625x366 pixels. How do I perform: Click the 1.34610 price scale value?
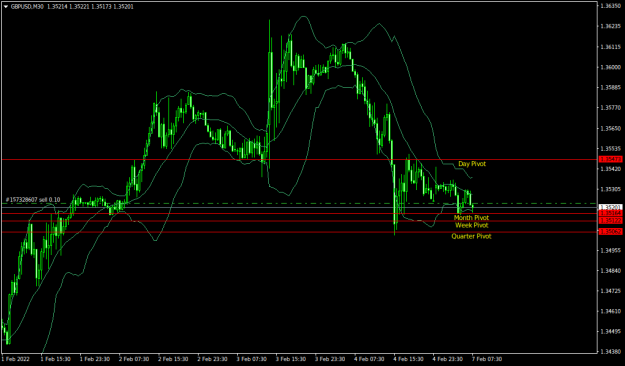611,311
